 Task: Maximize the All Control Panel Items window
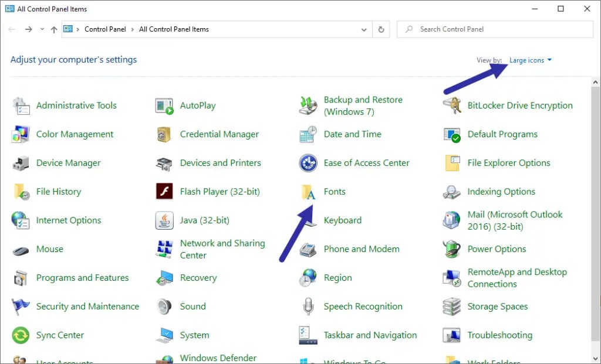pos(561,9)
